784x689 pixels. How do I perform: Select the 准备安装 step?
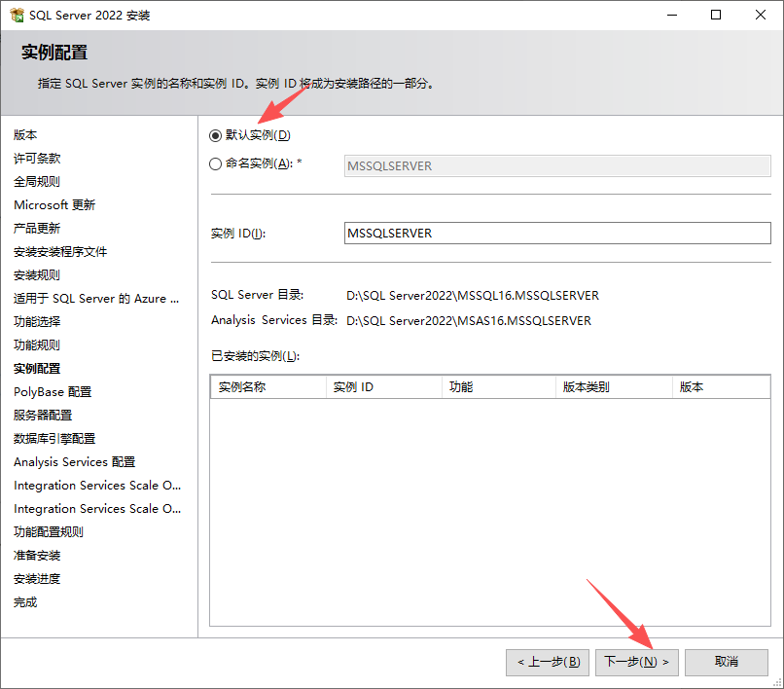tap(37, 556)
